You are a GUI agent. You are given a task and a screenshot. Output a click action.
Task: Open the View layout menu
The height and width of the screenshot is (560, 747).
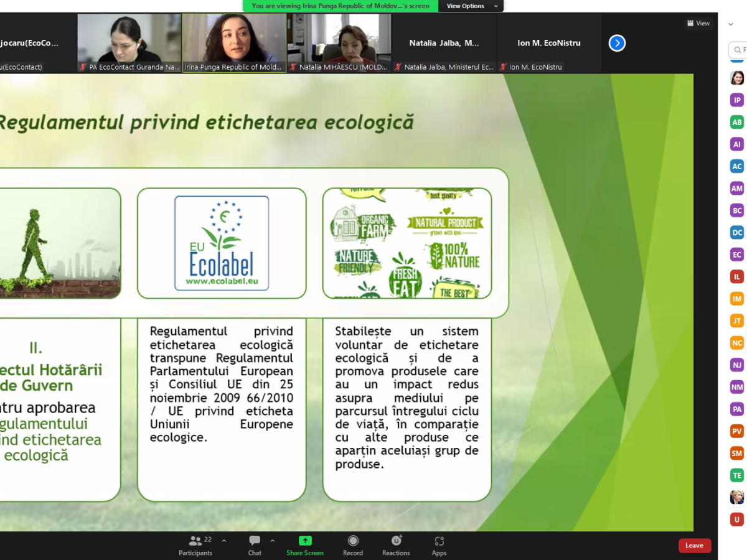698,23
